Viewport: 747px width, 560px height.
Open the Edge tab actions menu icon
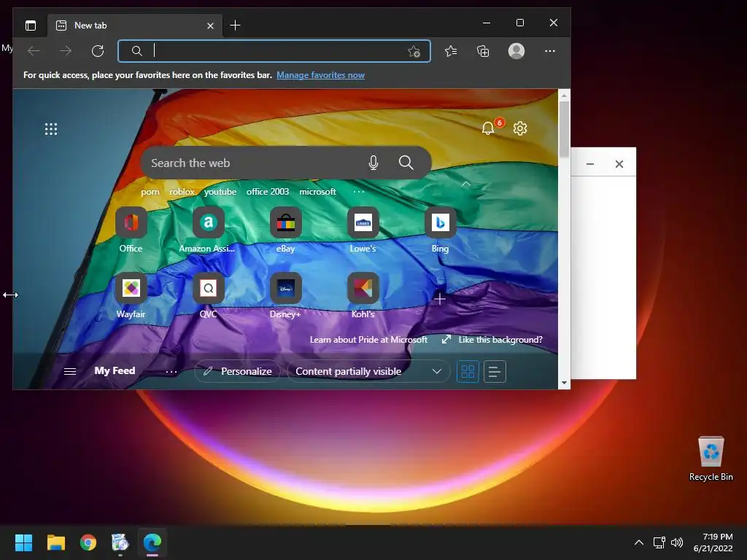(x=31, y=26)
